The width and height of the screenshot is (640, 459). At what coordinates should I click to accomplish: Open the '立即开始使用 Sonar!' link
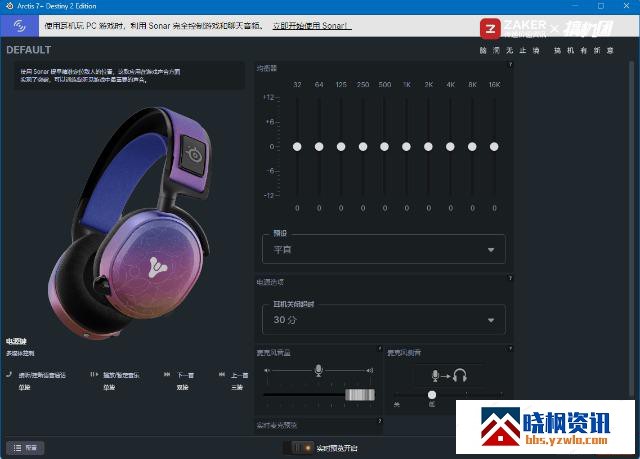[x=312, y=26]
